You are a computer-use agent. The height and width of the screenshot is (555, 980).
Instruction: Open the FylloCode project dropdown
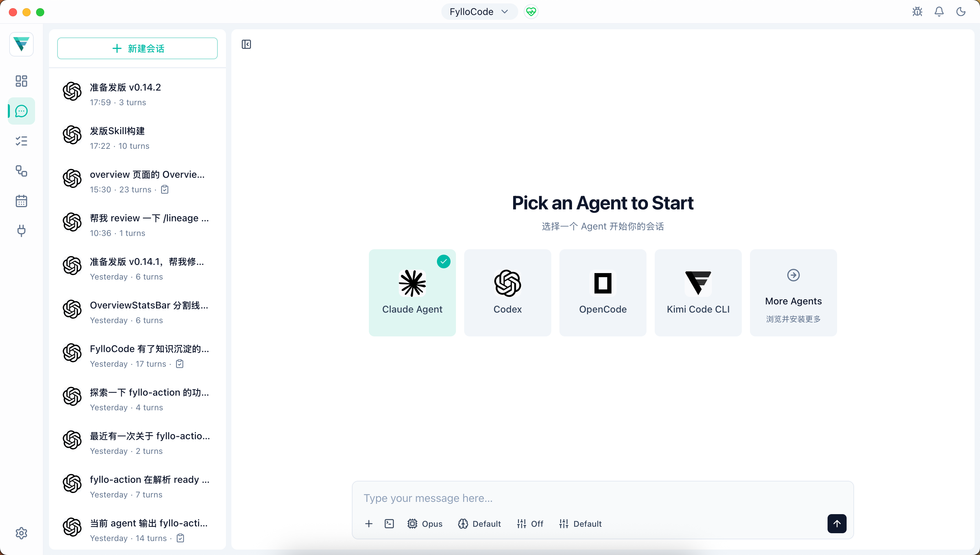click(x=479, y=12)
